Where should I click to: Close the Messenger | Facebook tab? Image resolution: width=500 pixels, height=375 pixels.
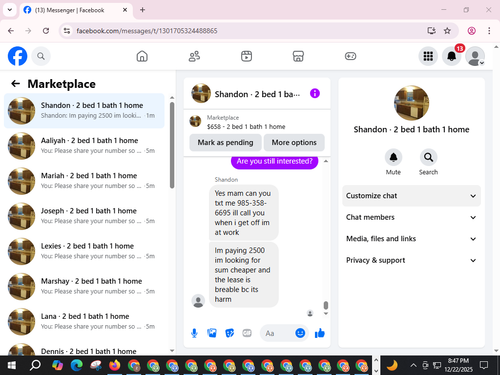[x=125, y=10]
